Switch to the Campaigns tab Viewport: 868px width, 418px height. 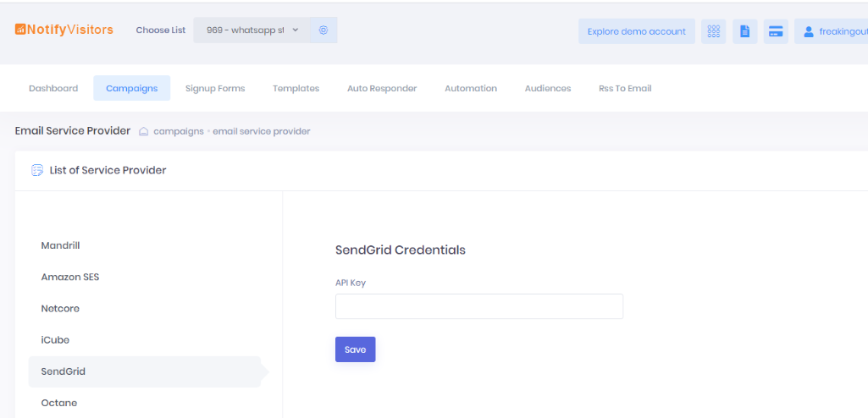(x=132, y=89)
